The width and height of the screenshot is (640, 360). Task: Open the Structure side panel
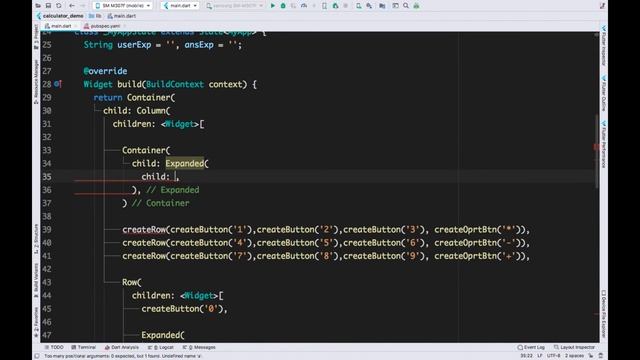pos(36,239)
